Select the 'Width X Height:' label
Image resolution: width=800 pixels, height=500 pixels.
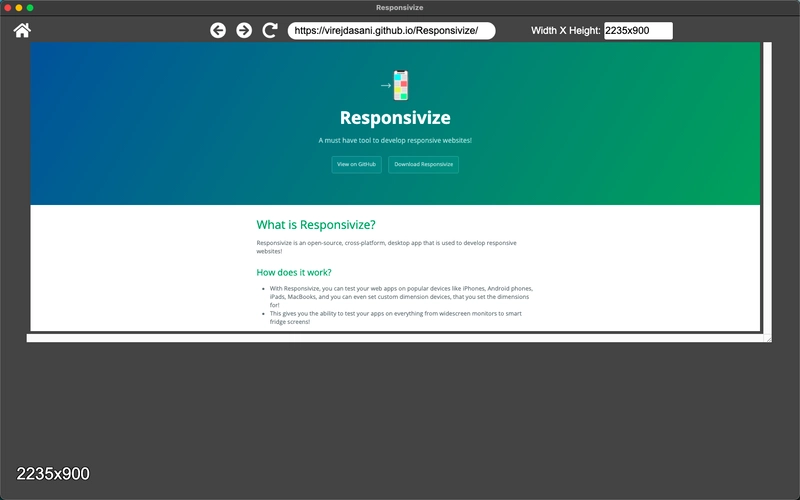pos(566,31)
